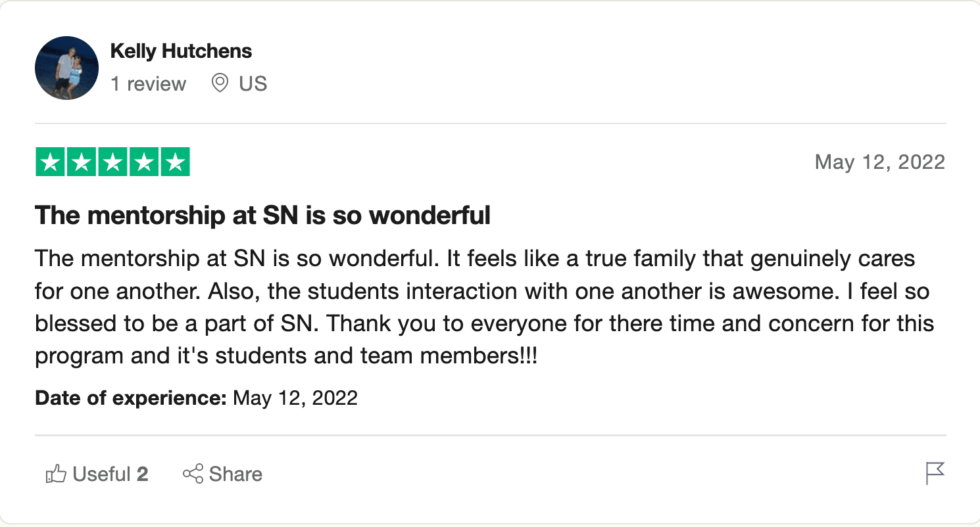The image size is (980, 527).
Task: Click the share network icon
Action: coord(193,474)
